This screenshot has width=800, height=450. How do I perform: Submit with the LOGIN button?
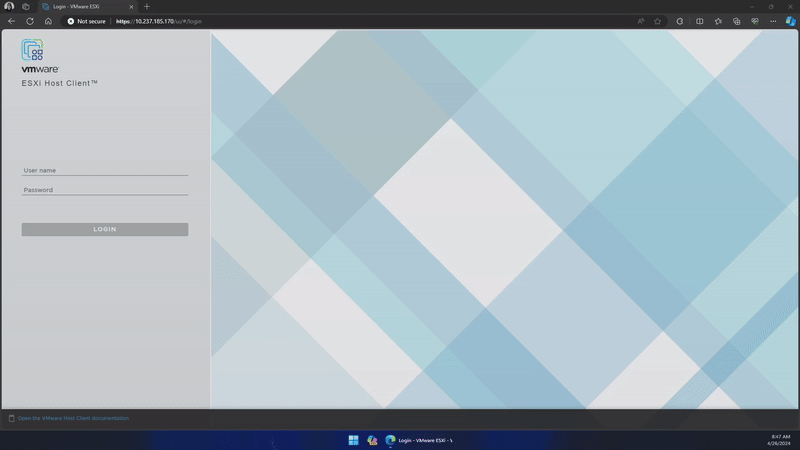105,229
